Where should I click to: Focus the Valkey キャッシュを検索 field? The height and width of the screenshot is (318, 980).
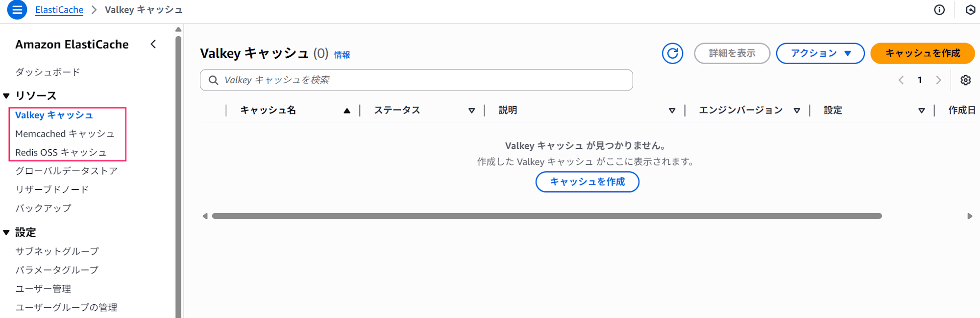point(416,80)
